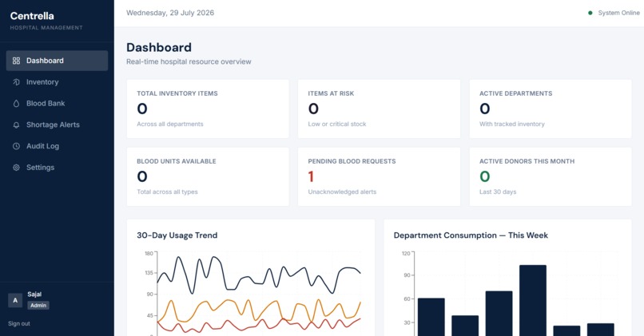Click the HOSPITAL MANAGEMENT tagline
The height and width of the screenshot is (336, 644).
tap(46, 28)
